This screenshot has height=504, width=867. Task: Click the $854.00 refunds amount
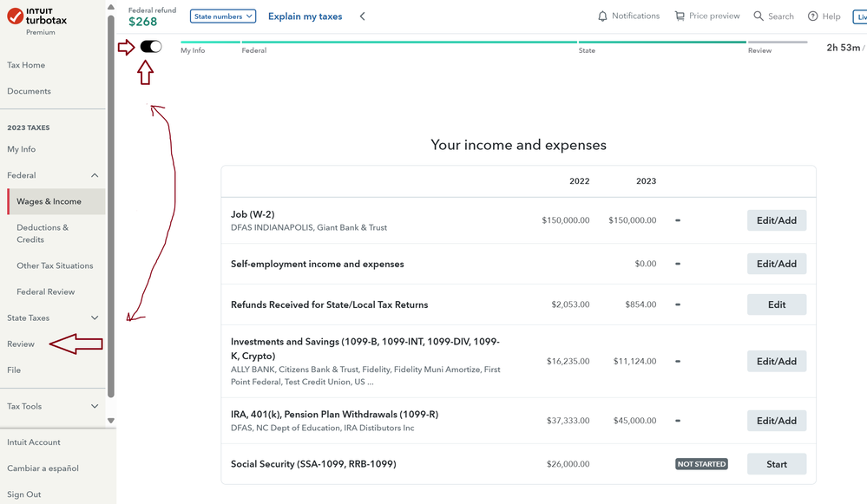[640, 304]
